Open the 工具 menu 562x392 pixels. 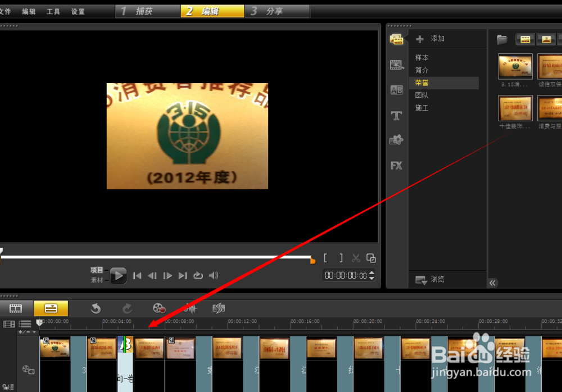click(53, 11)
